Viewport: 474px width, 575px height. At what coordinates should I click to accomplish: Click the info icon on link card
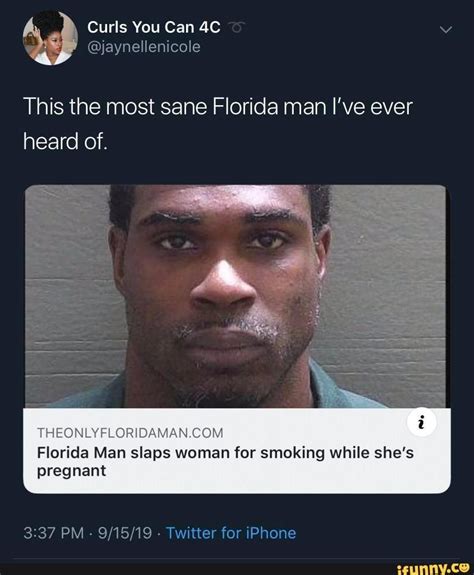point(422,422)
